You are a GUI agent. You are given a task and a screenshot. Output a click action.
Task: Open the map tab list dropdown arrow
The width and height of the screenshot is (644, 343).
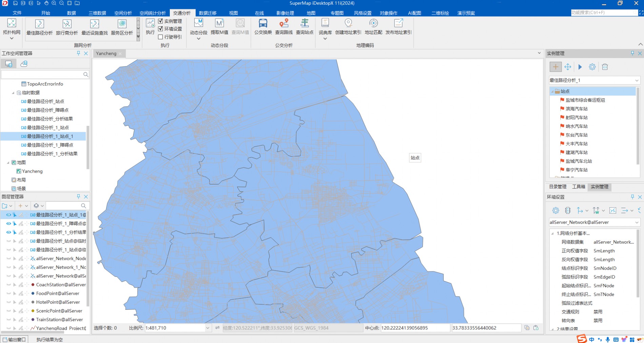tap(539, 53)
